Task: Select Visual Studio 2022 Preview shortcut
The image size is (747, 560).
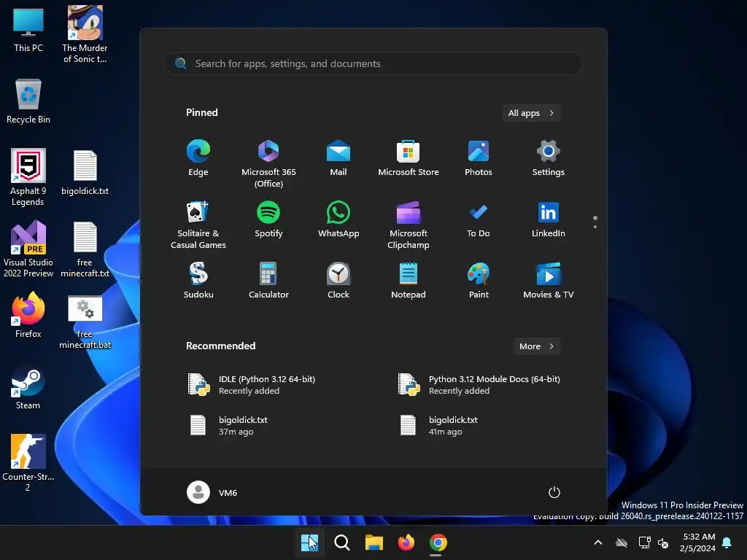Action: pyautogui.click(x=28, y=249)
